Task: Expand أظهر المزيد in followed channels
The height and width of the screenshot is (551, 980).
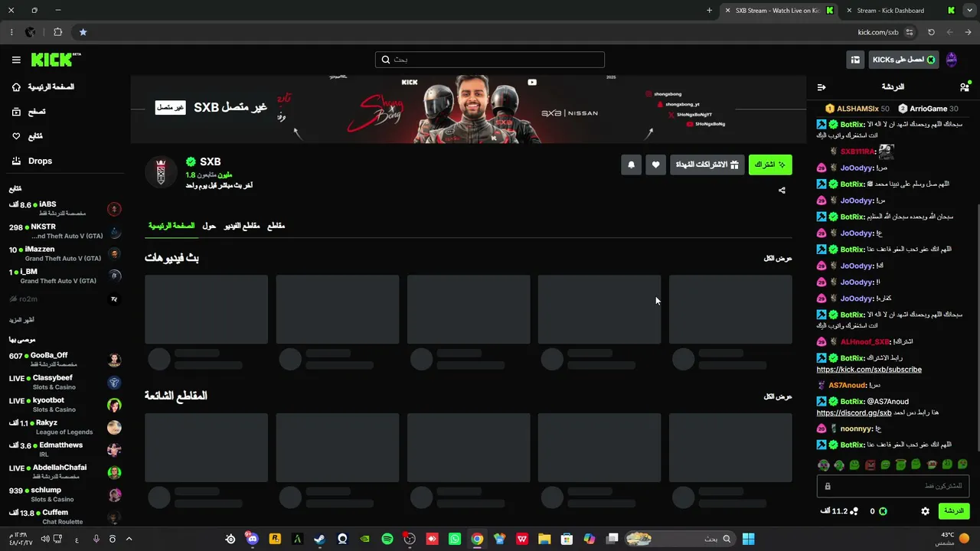Action: pyautogui.click(x=21, y=320)
